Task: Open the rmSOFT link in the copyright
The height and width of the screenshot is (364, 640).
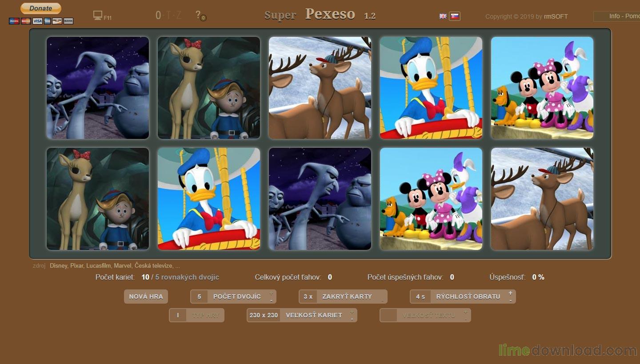Action: (556, 16)
